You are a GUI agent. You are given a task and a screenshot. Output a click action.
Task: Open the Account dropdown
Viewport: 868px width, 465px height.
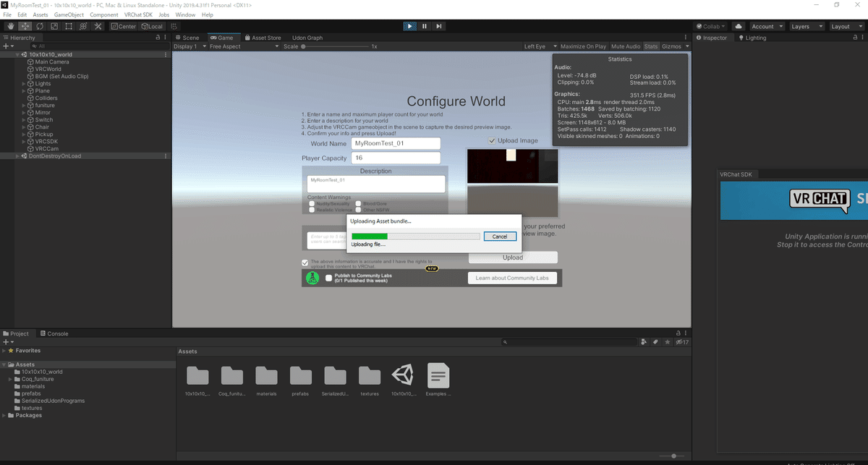767,27
